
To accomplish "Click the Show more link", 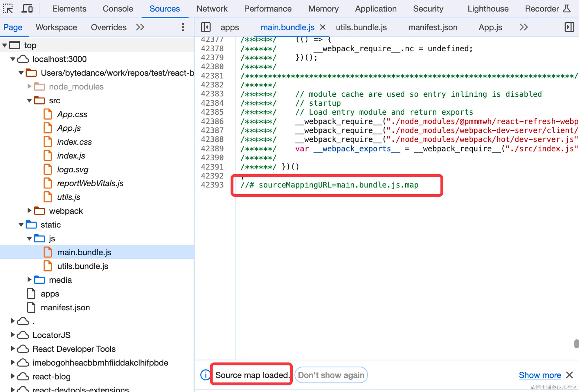I will pyautogui.click(x=540, y=375).
